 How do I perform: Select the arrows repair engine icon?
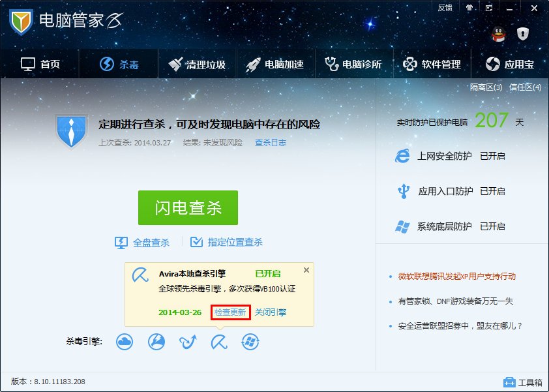pos(188,341)
